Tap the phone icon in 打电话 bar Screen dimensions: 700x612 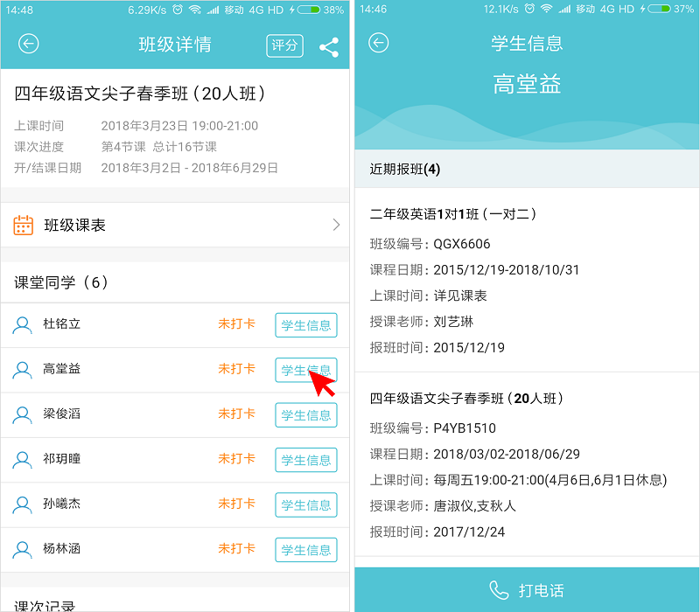499,591
